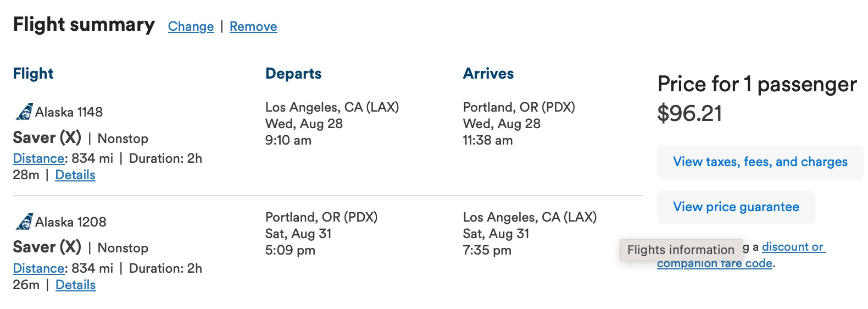Image resolution: width=868 pixels, height=309 pixels.
Task: Open the View price guarantee button
Action: click(x=736, y=207)
